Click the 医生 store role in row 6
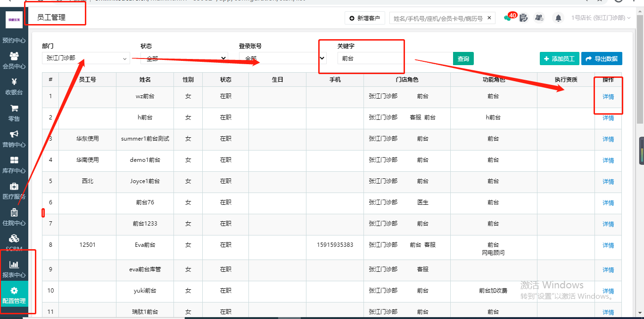Viewport: 644px width, 319px height. 422,202
